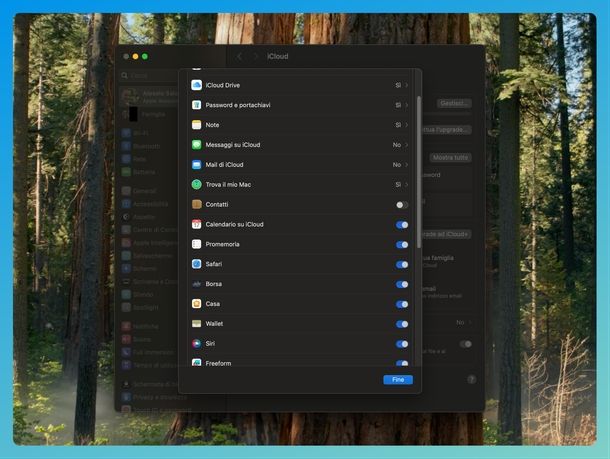This screenshot has width=610, height=459.
Task: Turn off the Wallet toggle
Action: click(402, 324)
